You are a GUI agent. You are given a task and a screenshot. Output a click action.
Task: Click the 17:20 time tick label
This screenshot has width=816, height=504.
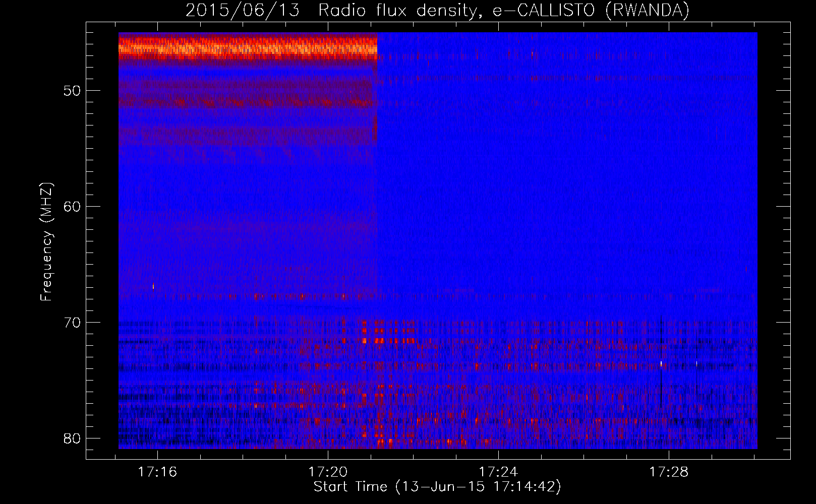pyautogui.click(x=328, y=472)
